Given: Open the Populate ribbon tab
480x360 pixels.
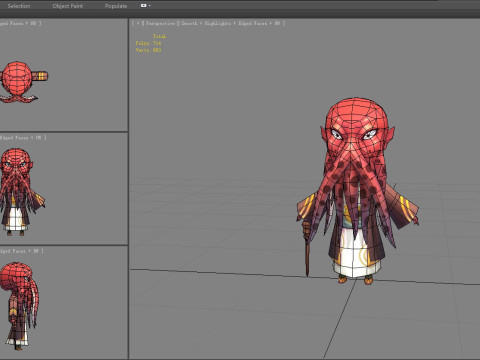Looking at the screenshot, I should [x=116, y=6].
